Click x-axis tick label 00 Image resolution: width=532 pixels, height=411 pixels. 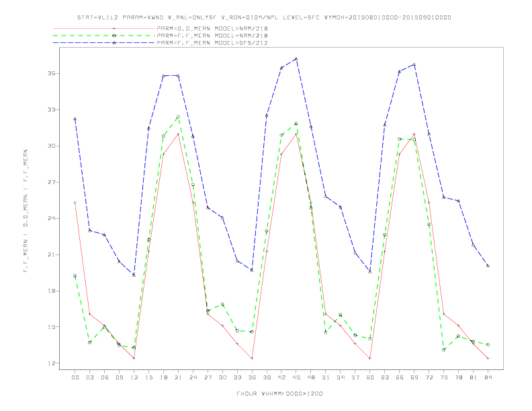click(x=75, y=377)
